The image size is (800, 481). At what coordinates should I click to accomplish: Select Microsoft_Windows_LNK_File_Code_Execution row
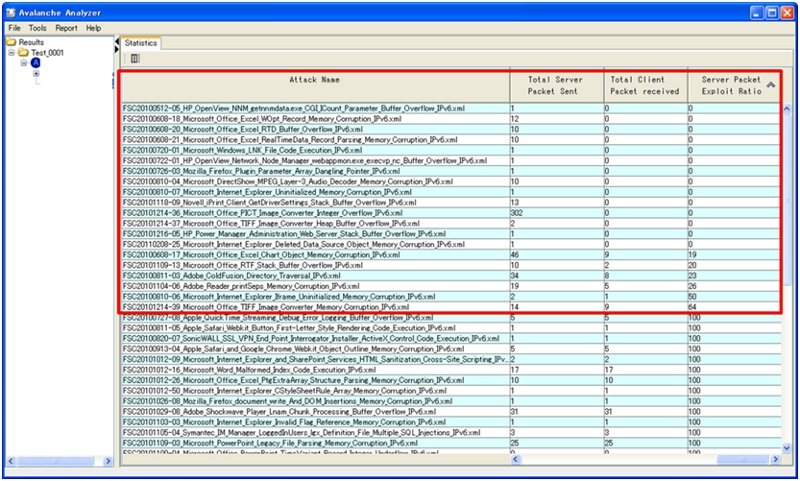point(451,150)
